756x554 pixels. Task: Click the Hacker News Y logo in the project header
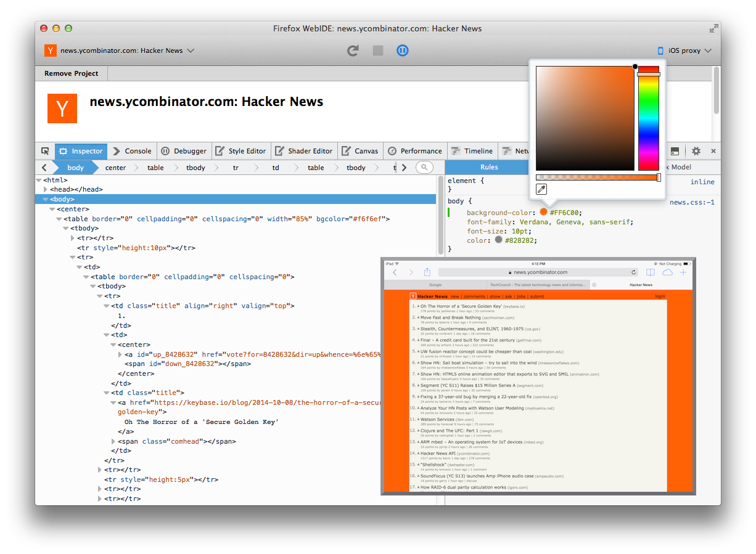coord(62,108)
